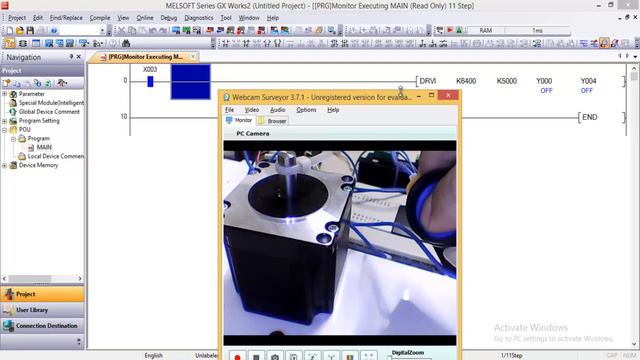Image resolution: width=640 pixels, height=360 pixels.
Task: Select Special Module tree item
Action: pos(51,103)
